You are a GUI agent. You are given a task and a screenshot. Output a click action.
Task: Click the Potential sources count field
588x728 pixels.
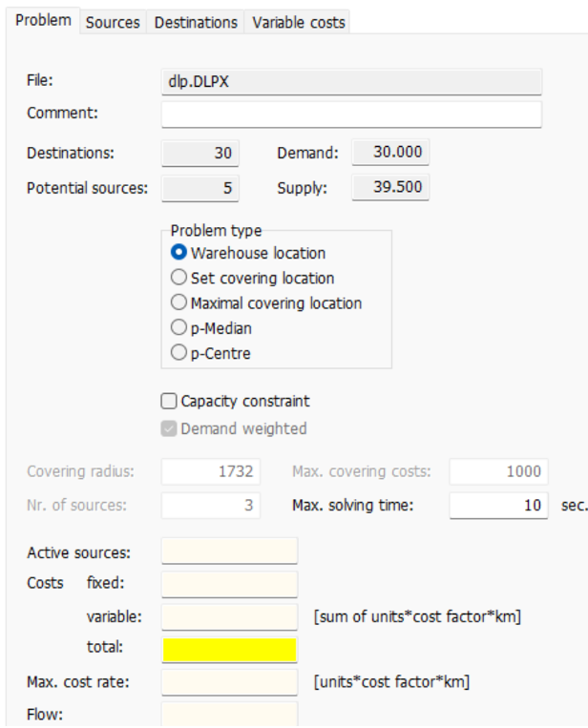click(x=199, y=188)
